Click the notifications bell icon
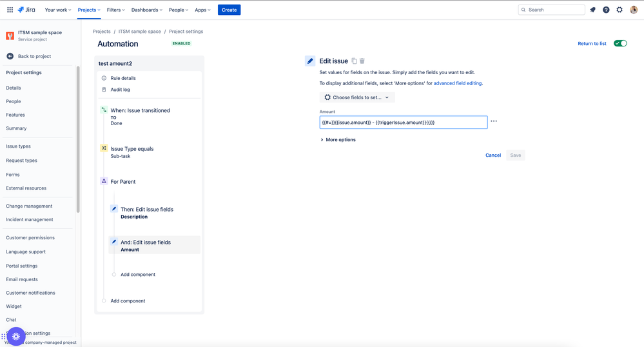 [x=592, y=10]
